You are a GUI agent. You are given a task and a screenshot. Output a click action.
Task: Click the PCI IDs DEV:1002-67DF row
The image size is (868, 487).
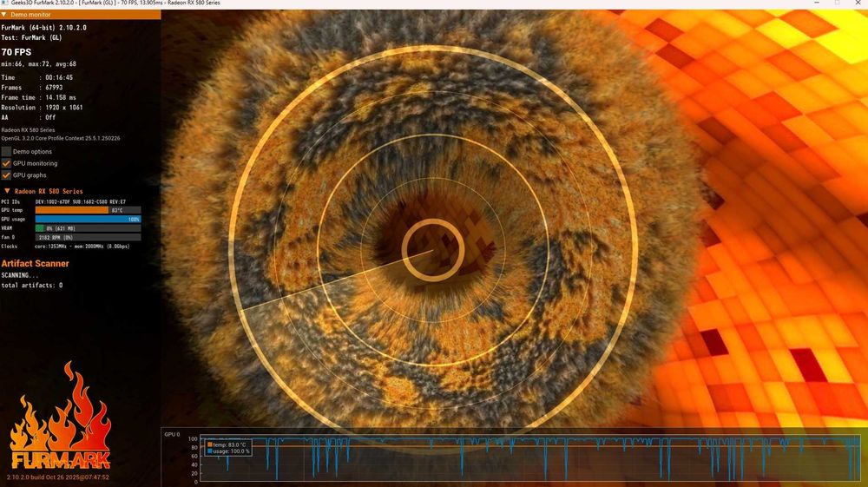tap(63, 202)
